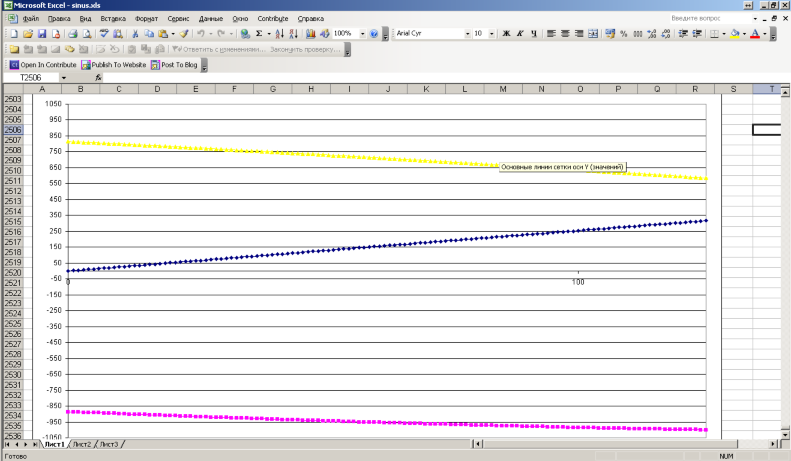
Task: Click the Percent Style icon
Action: (624, 34)
